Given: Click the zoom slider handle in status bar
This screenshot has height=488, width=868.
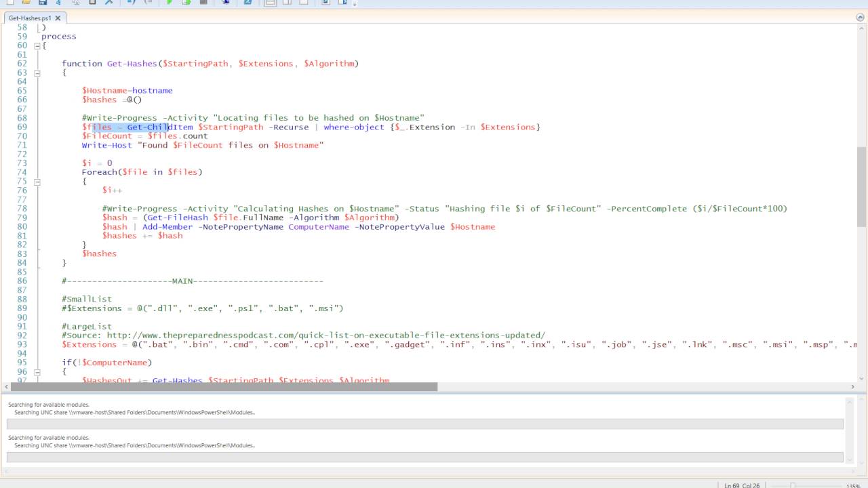Looking at the screenshot, I should click(792, 485).
